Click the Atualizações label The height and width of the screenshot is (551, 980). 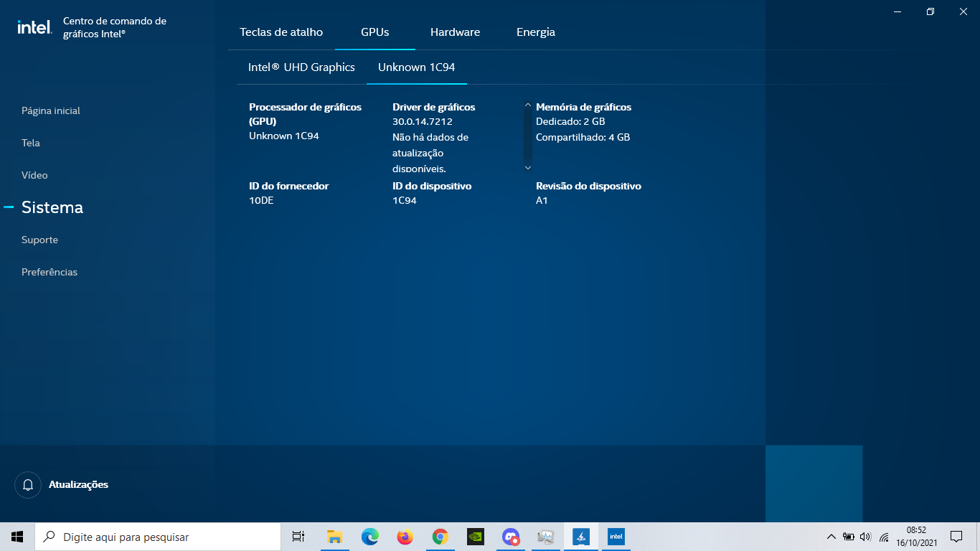[78, 485]
